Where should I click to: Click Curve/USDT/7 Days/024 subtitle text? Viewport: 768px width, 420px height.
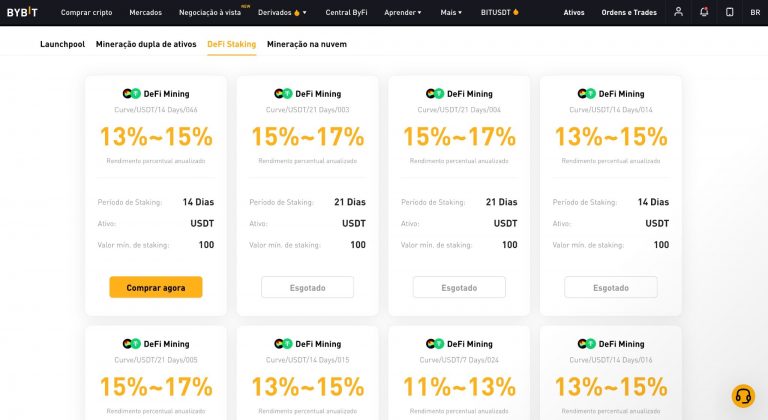tap(459, 360)
